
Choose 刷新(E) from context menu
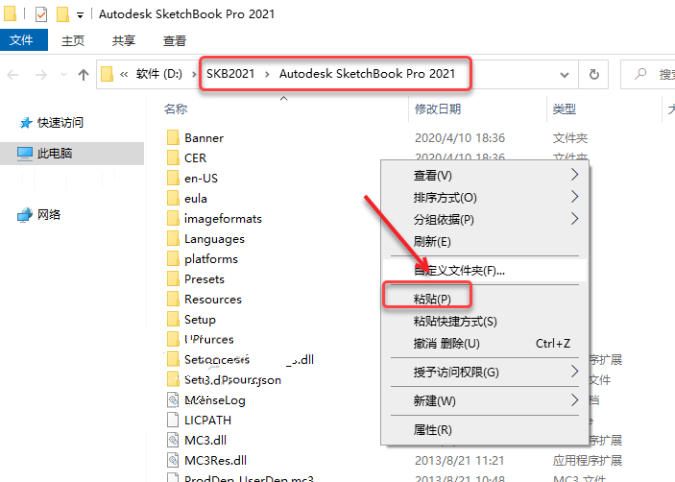(x=484, y=241)
